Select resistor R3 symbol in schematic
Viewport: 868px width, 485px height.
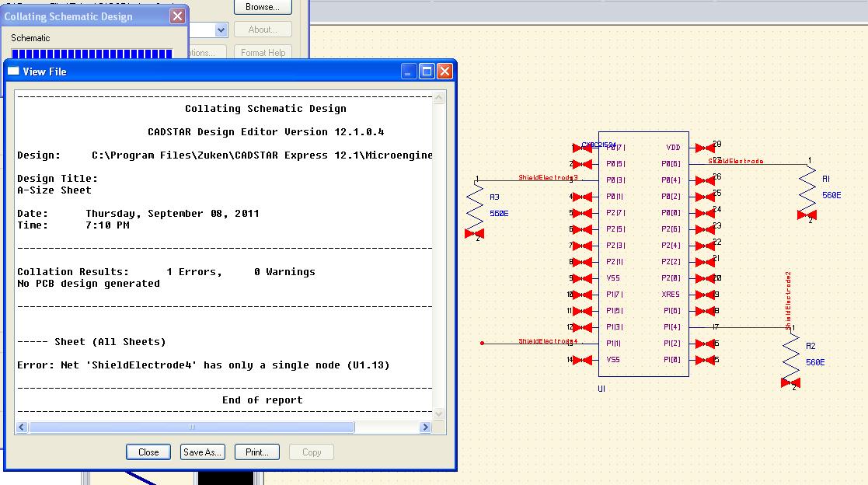click(x=475, y=206)
